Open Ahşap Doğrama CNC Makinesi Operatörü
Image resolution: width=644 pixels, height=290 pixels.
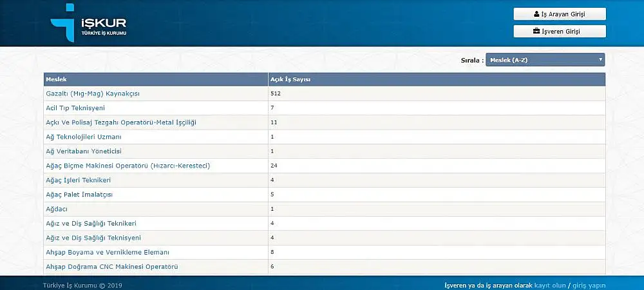(112, 266)
